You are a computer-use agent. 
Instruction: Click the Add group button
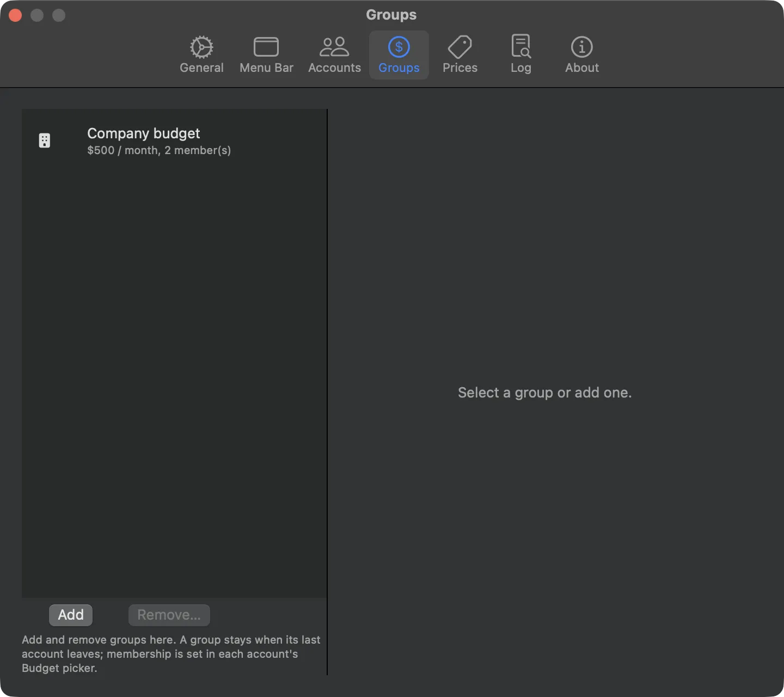[x=71, y=615]
